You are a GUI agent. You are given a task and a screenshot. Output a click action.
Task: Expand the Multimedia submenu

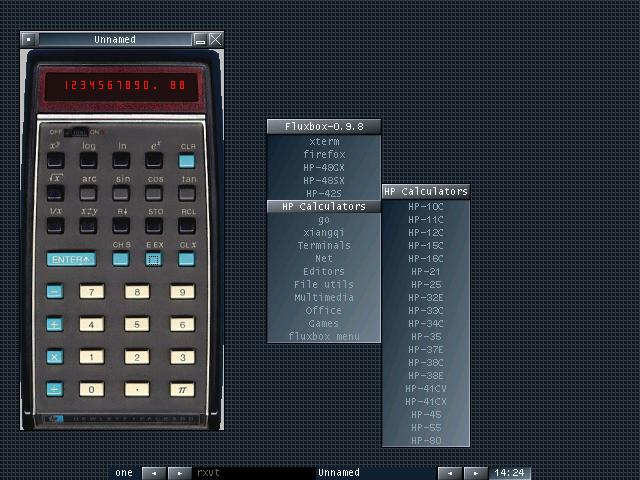[x=324, y=298]
